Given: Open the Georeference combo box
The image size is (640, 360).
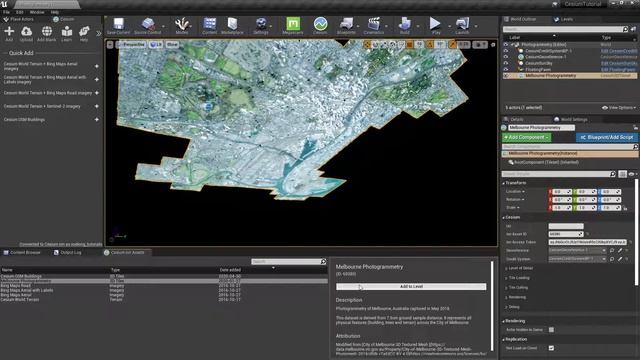Looking at the screenshot, I should click(577, 250).
